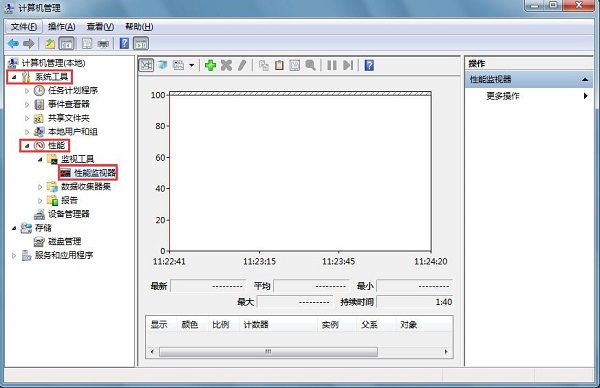
Task: Click left arrow of counter list scrollbar
Action: [152, 352]
